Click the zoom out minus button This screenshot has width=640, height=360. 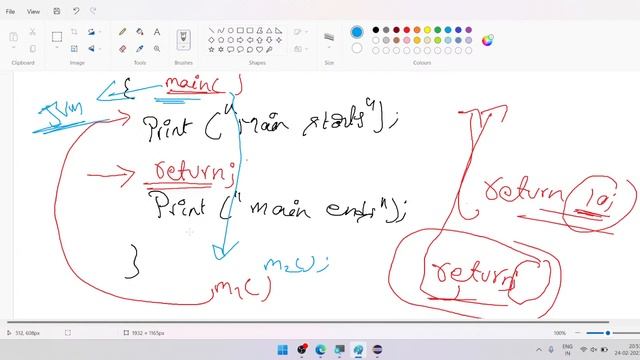[577, 333]
